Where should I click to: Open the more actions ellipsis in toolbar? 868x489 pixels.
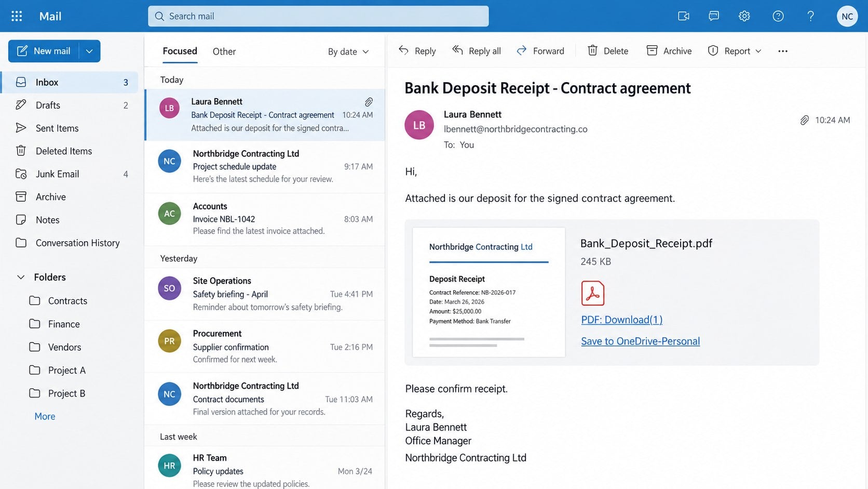point(783,51)
